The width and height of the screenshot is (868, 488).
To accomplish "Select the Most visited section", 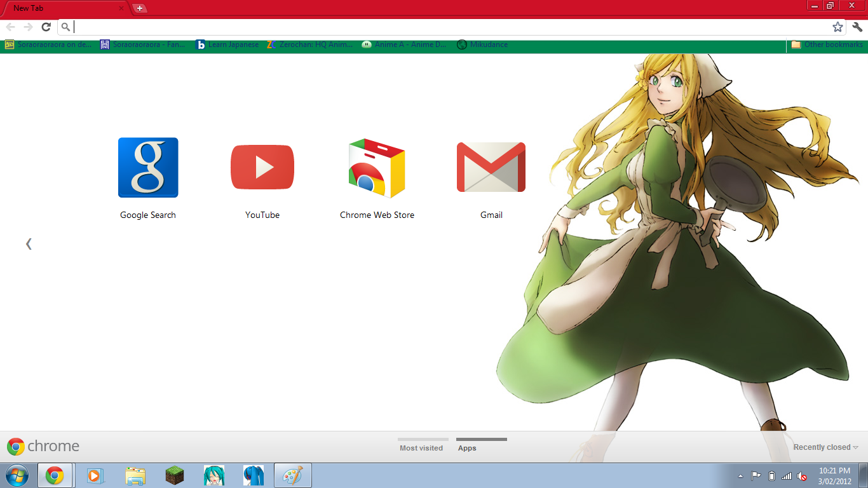I will tap(423, 448).
